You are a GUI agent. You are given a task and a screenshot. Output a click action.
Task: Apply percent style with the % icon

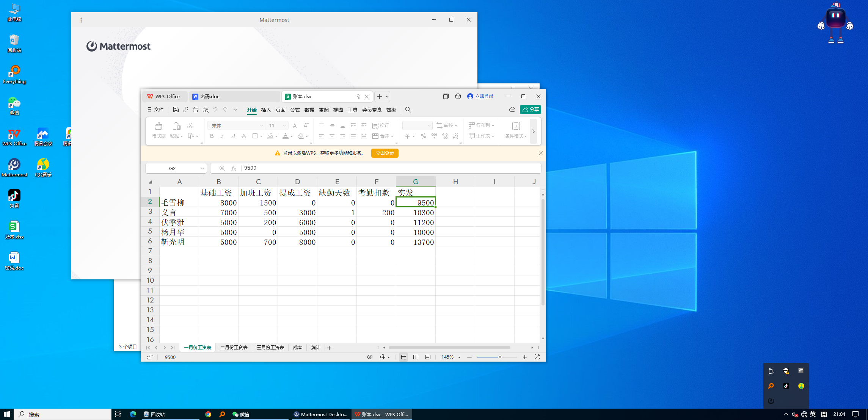tap(423, 136)
